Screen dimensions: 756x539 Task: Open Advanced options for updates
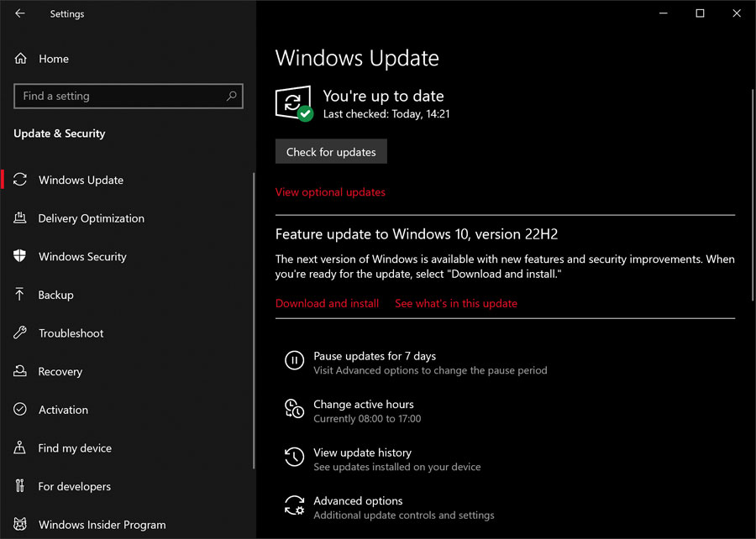pyautogui.click(x=358, y=500)
